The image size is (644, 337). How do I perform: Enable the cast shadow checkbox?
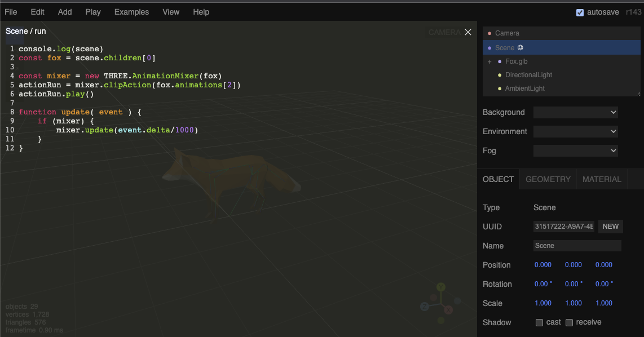[540, 323]
